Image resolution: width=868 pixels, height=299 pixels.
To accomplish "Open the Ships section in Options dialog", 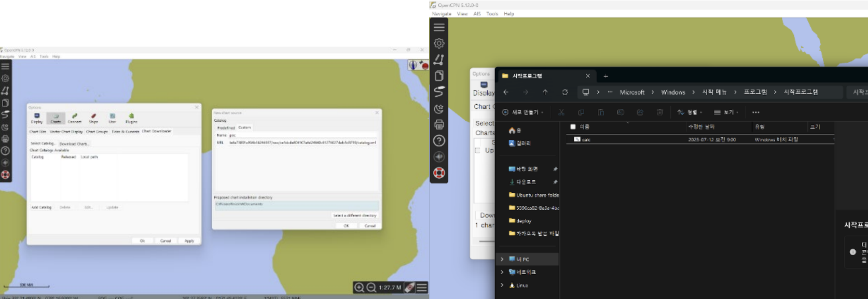I will coord(93,118).
